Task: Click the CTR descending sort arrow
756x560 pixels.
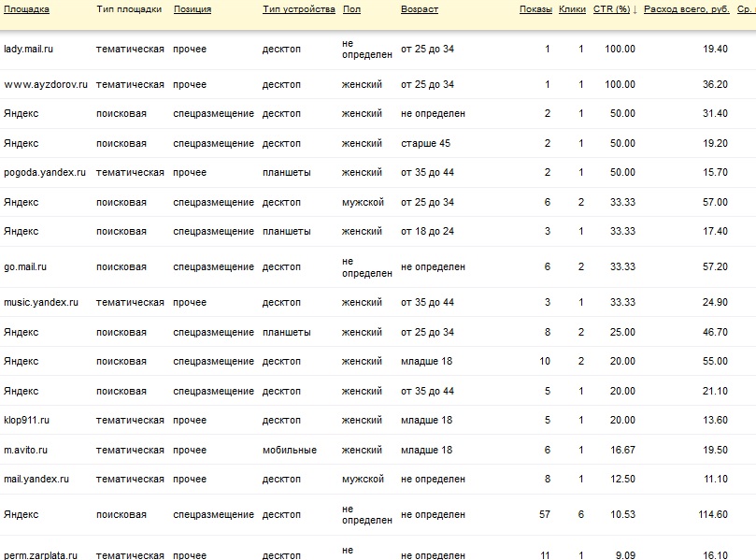Action: 635,9
